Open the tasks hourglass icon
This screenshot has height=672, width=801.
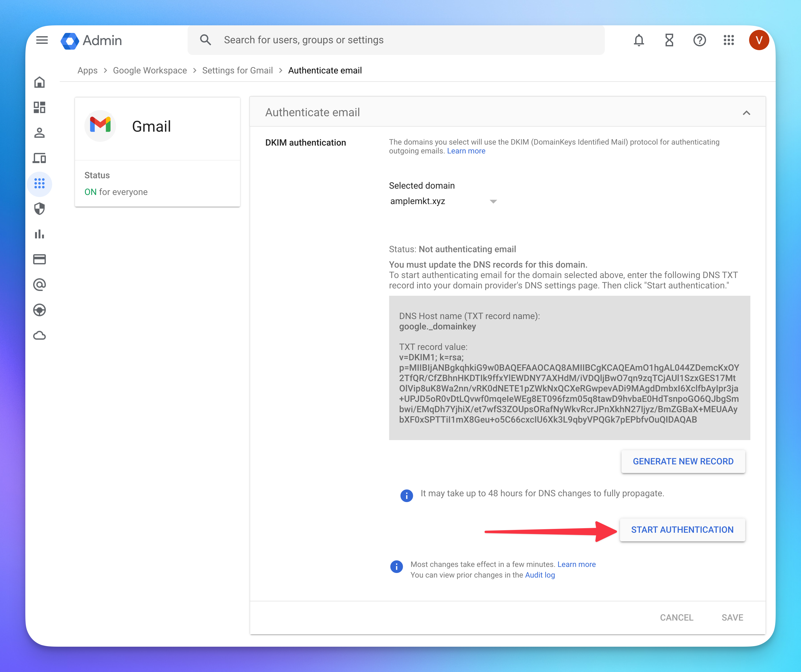point(669,40)
